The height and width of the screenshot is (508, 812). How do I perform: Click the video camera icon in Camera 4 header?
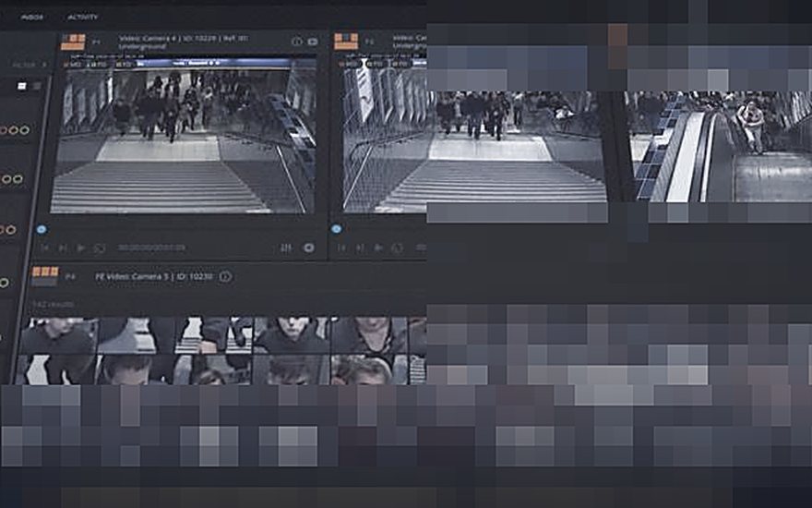click(313, 42)
